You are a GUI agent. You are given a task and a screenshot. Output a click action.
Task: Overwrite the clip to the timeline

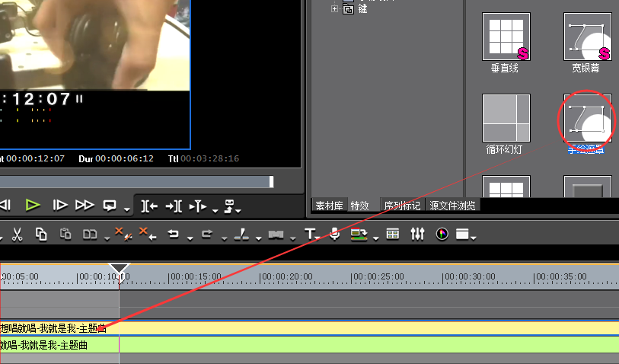[x=229, y=206]
